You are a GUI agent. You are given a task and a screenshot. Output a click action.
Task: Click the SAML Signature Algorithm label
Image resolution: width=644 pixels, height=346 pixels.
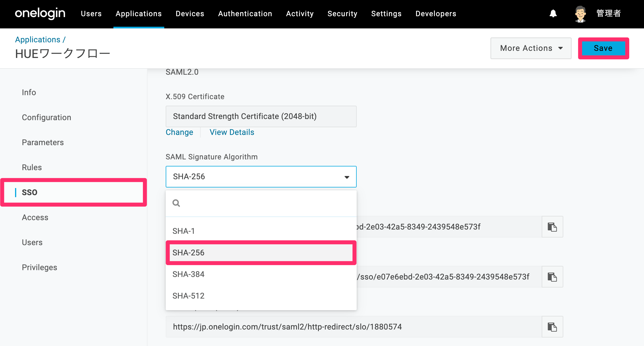[212, 157]
